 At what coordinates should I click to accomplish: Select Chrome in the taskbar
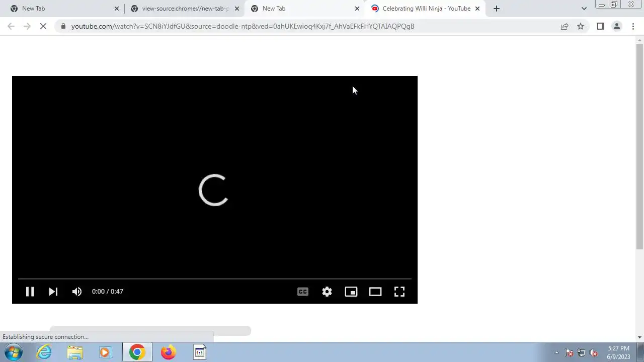137,352
